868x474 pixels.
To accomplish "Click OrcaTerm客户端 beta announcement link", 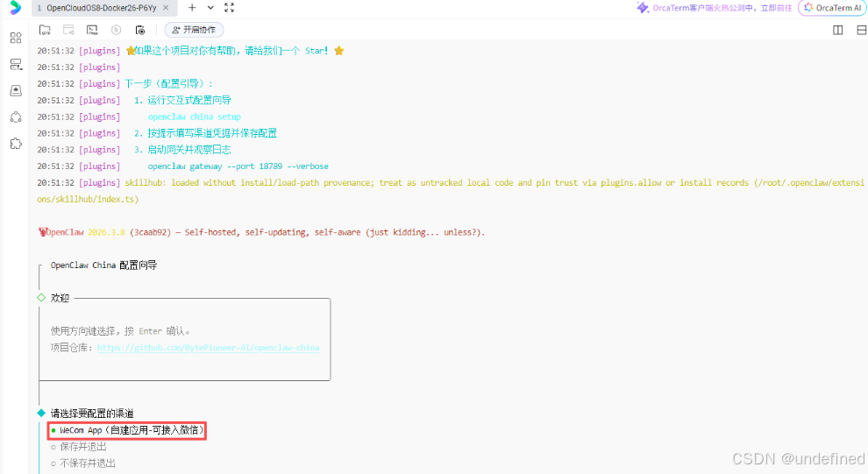I will [x=722, y=8].
